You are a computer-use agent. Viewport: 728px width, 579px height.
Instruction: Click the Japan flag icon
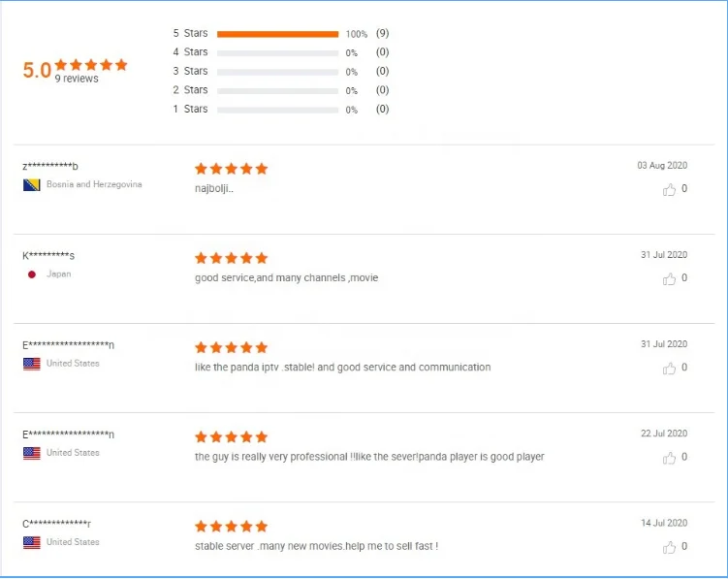click(x=31, y=274)
